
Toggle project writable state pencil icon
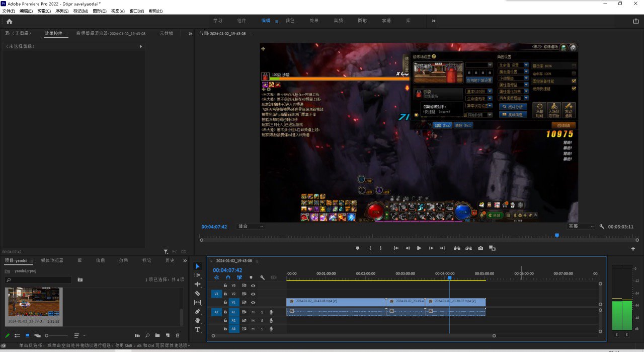pyautogui.click(x=7, y=335)
